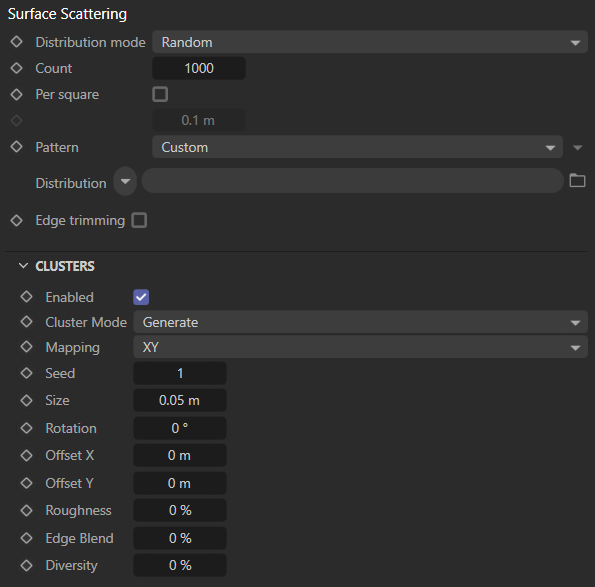Screen dimensions: 595x587
Task: Open Mapping dropdown showing XY
Action: 360,347
